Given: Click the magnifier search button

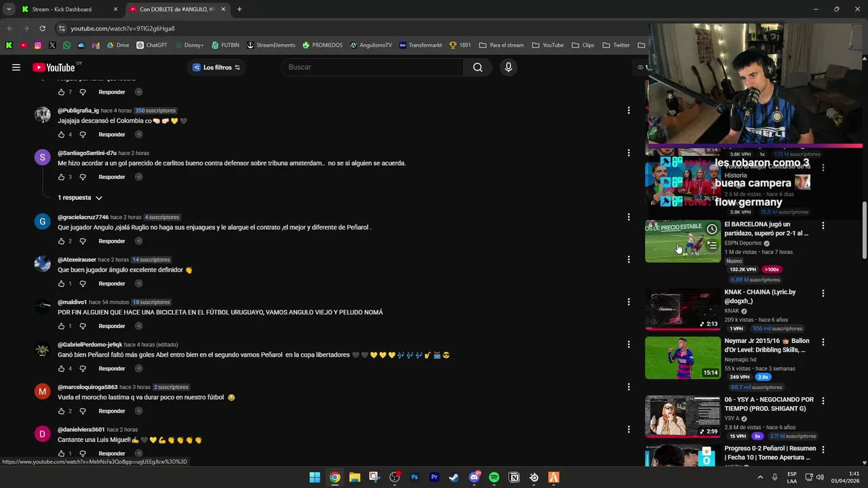Looking at the screenshot, I should tap(478, 67).
